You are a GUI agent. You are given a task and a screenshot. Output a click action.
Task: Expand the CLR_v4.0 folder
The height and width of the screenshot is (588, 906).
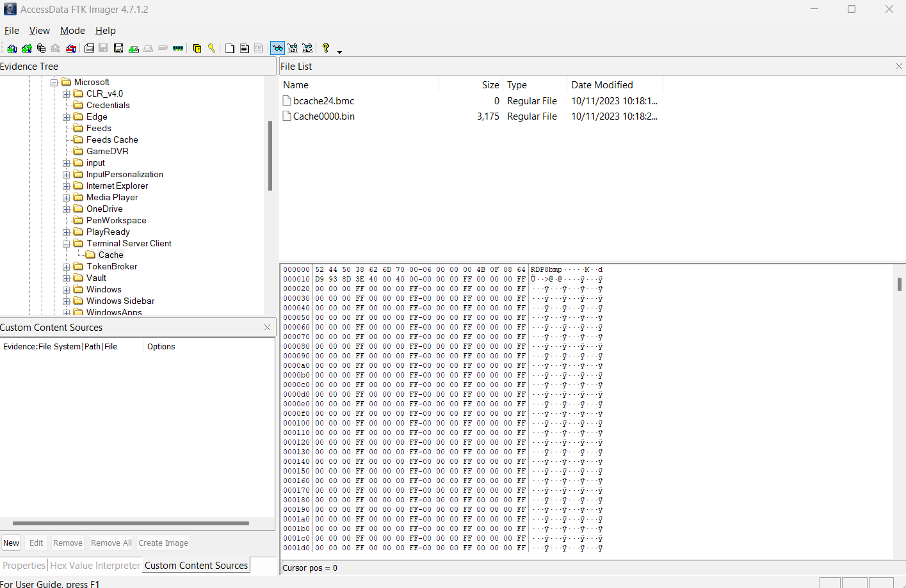pos(67,94)
